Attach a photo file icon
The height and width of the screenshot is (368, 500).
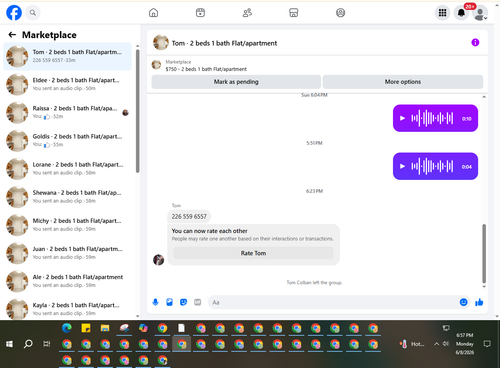(170, 302)
